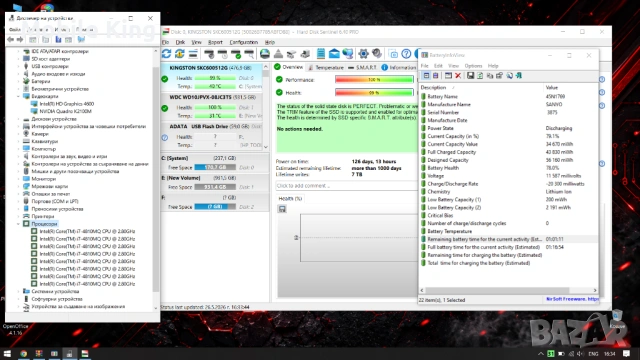Click the Refresh icon in Hard Disk Sentinel toolbar
Viewport: 640px width, 360px height.
167,54
